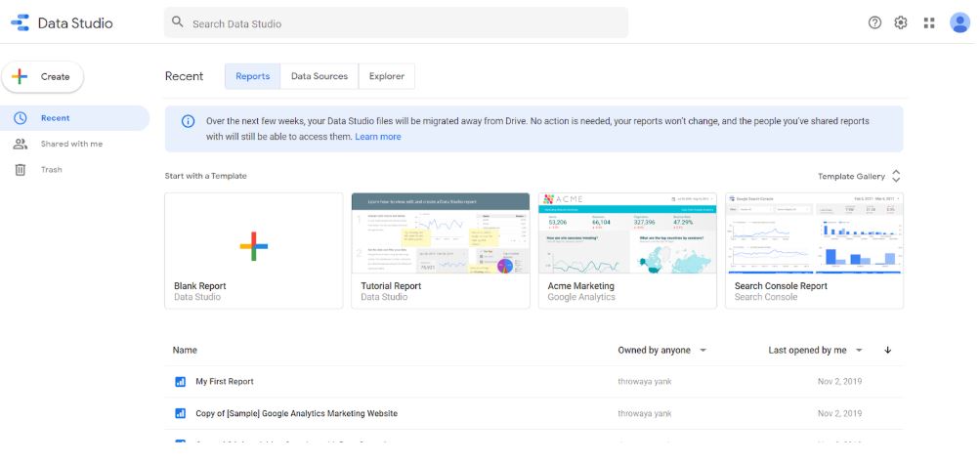Viewport: 980px width, 462px height.
Task: Focus the Search Data Studio field
Action: pos(397,23)
